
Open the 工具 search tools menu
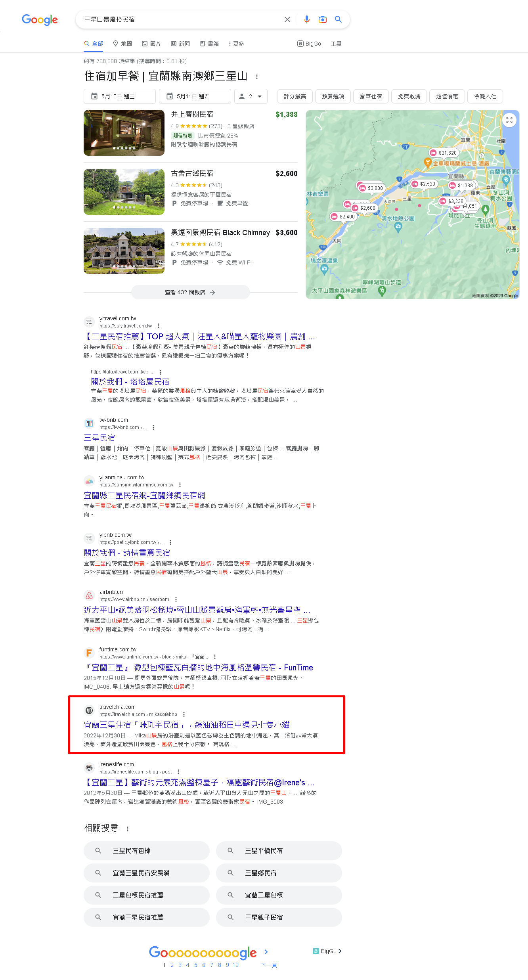(x=336, y=44)
